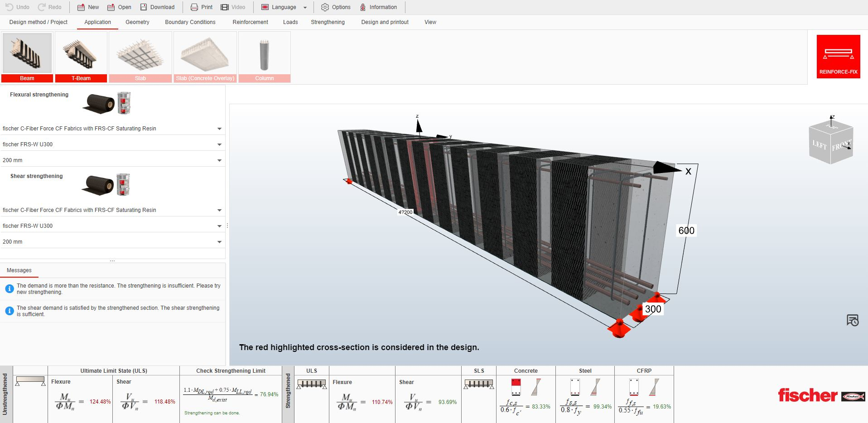Click unstrengthened flexure value 124.48%
This screenshot has height=423, width=868.
tap(100, 402)
